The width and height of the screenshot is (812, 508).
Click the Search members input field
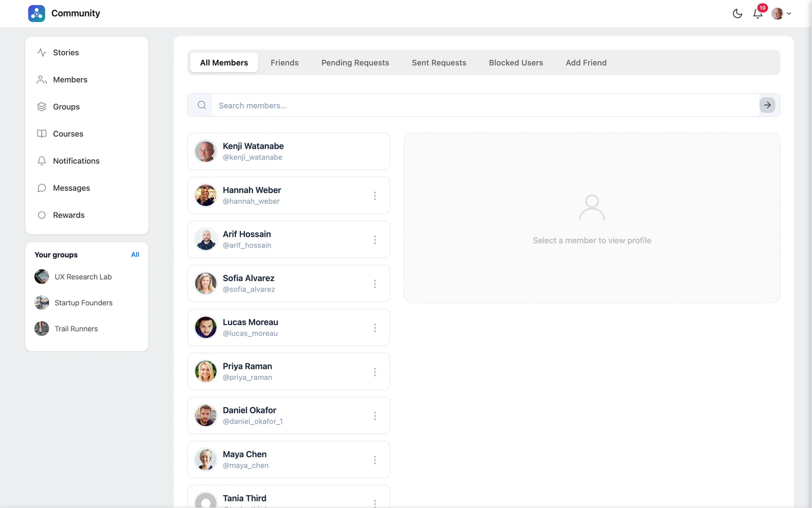[485, 106]
